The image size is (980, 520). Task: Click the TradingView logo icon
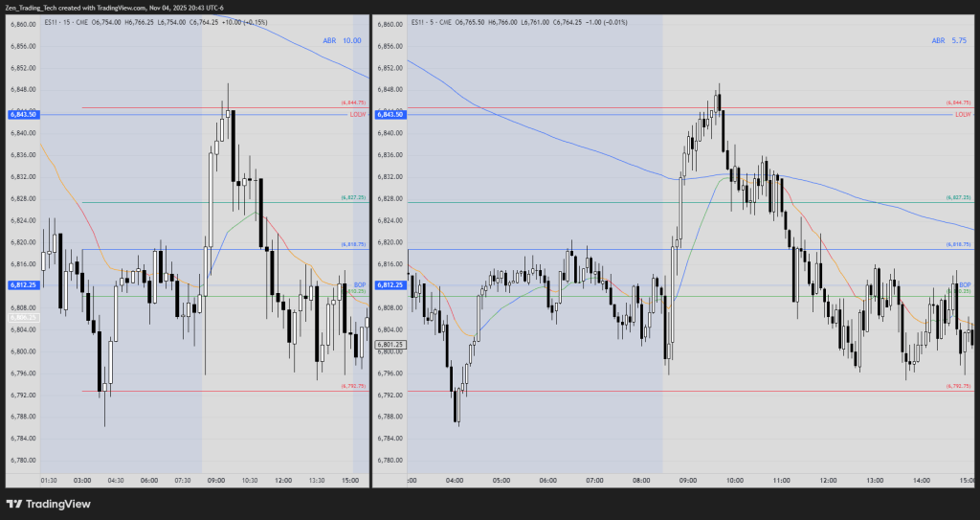tap(14, 504)
